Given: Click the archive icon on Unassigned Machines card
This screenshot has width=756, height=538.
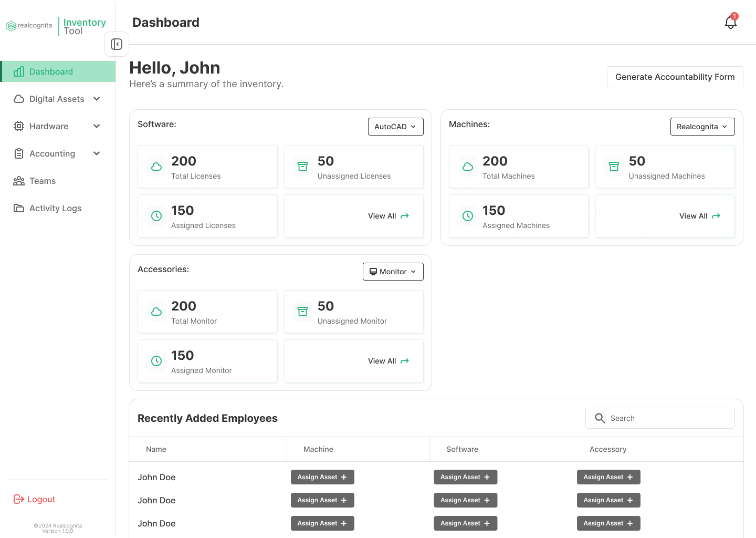Looking at the screenshot, I should 614,167.
